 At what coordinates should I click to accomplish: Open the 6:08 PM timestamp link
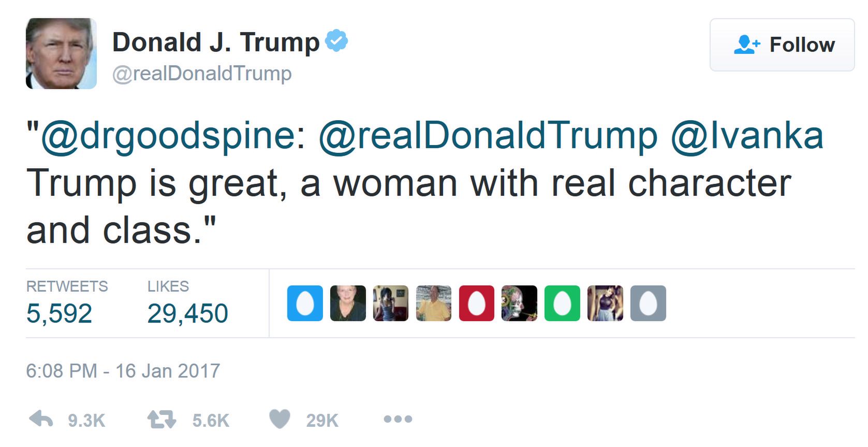pos(123,371)
